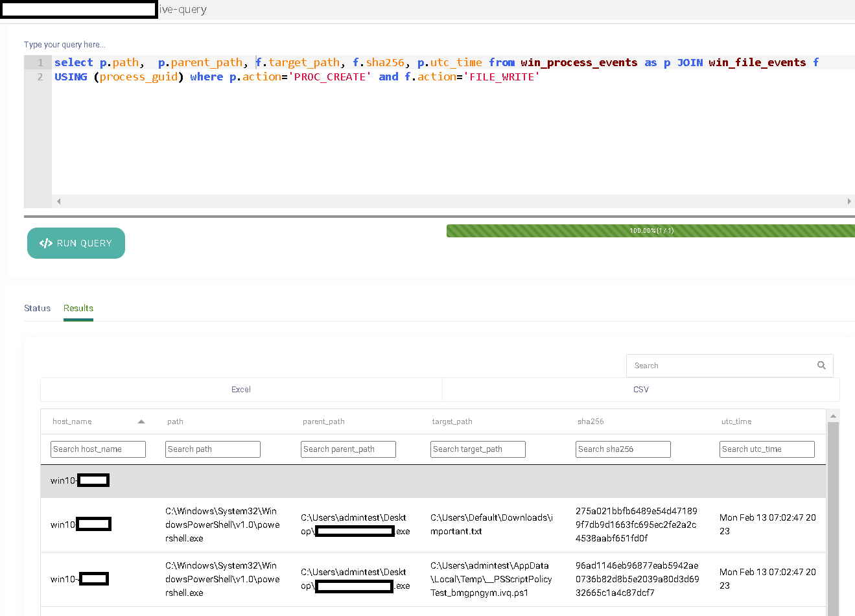Select the Results tab

[78, 308]
